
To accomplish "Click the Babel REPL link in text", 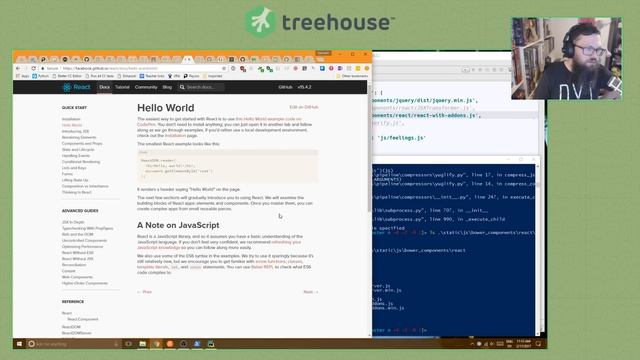I will pyautogui.click(x=262, y=267).
